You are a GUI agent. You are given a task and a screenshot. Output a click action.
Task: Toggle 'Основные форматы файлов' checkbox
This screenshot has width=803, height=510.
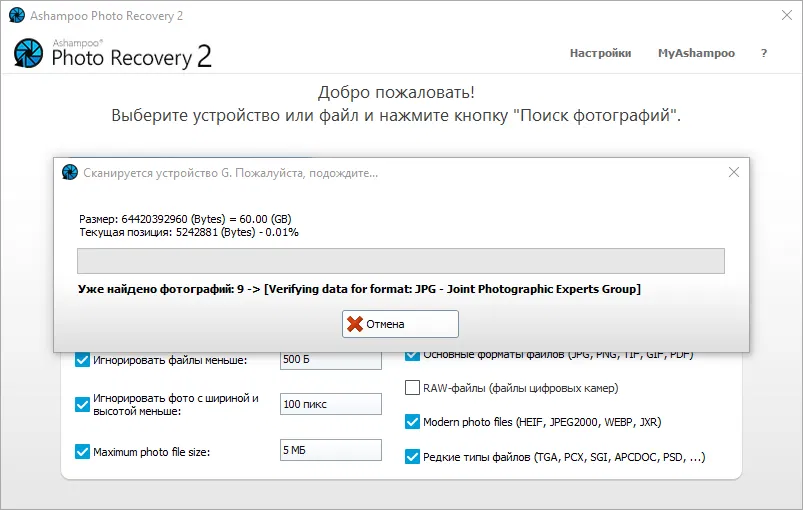(x=412, y=355)
